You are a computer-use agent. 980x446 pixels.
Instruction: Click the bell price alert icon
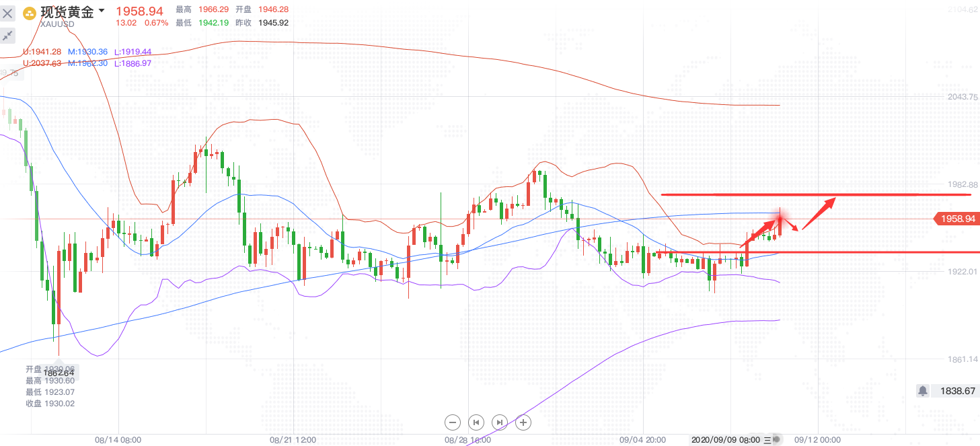click(x=923, y=390)
